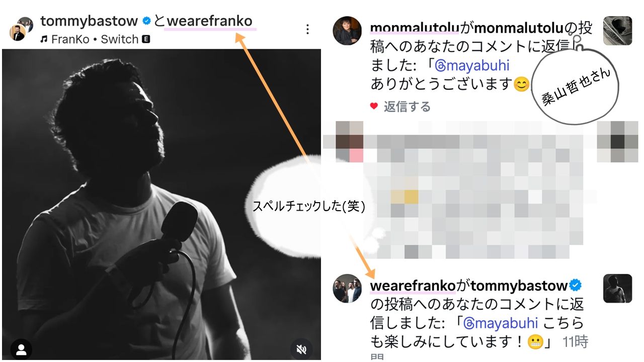This screenshot has width=644, height=362.
Task: Click the music note icon before FranKo
Action: tap(44, 39)
